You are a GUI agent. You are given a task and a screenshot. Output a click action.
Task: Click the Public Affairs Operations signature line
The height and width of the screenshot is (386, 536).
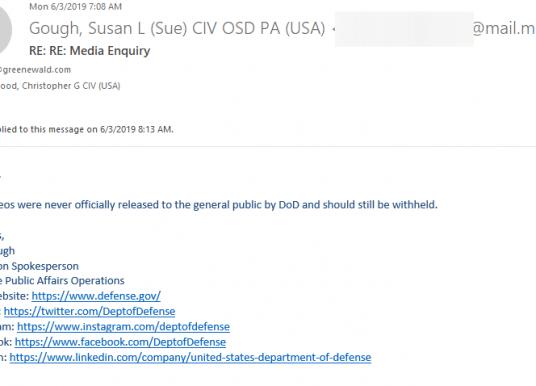click(62, 281)
